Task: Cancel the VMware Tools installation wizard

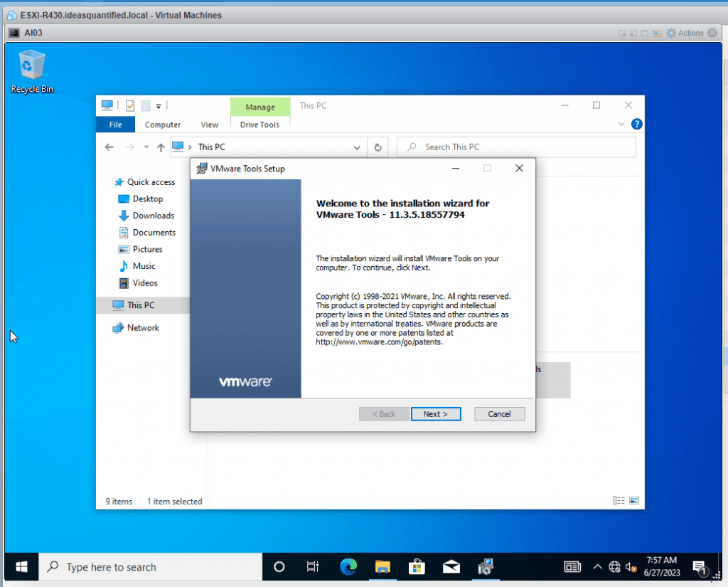Action: 499,413
